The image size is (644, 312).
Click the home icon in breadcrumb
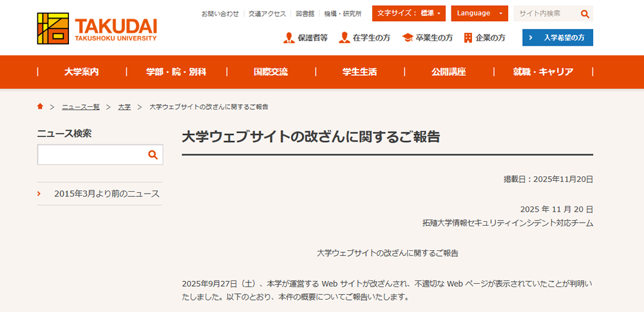41,106
